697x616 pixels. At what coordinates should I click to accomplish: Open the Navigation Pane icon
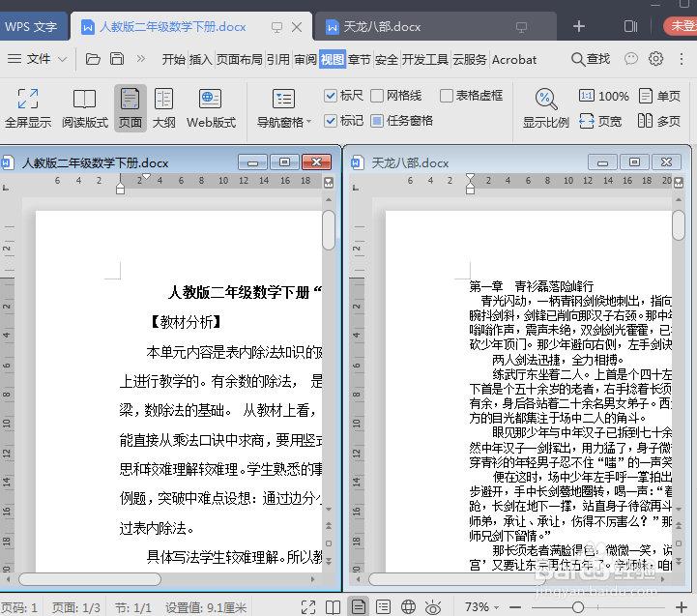[x=283, y=99]
